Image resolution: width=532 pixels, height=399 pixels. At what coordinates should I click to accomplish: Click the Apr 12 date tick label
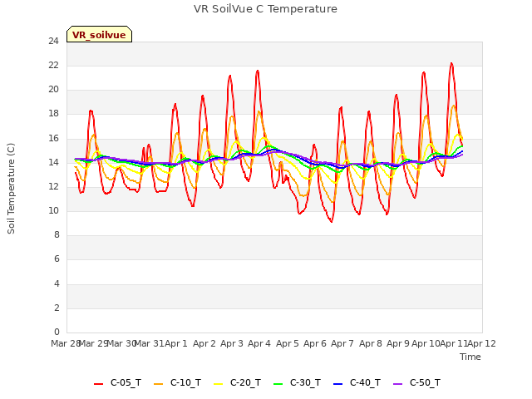pyautogui.click(x=481, y=343)
